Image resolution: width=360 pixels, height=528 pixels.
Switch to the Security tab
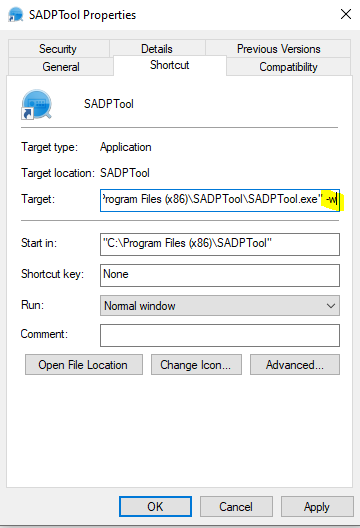[x=59, y=48]
